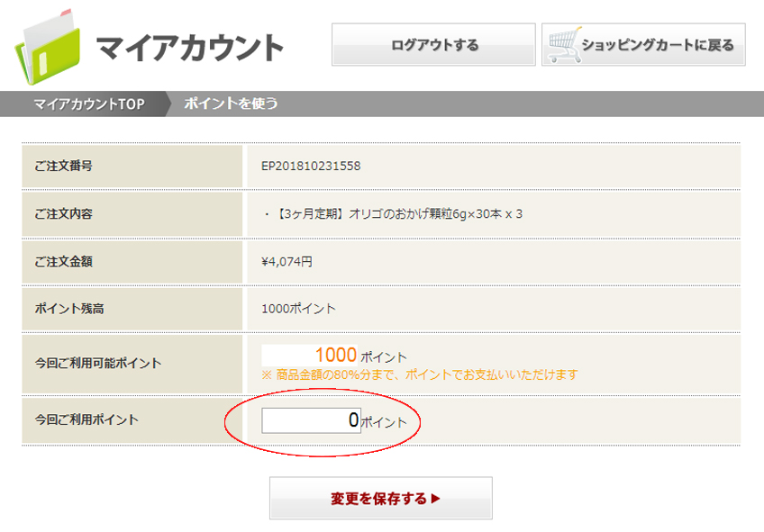Focus the points-to-use input field
764x532 pixels.
pyautogui.click(x=311, y=420)
